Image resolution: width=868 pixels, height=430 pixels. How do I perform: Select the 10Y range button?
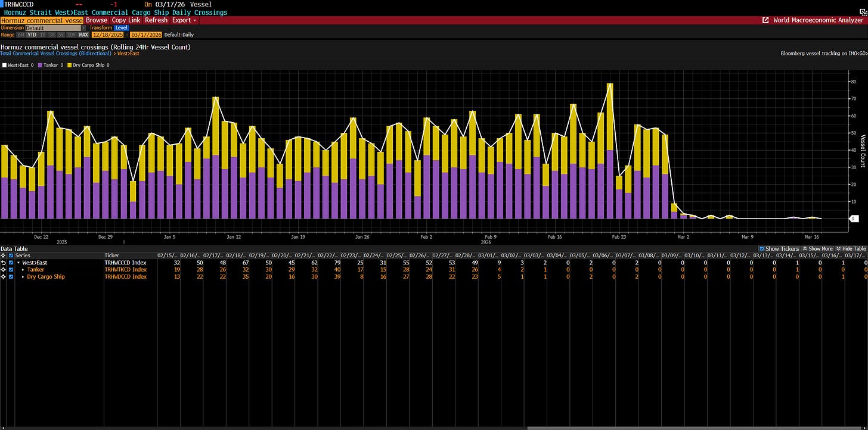point(72,35)
